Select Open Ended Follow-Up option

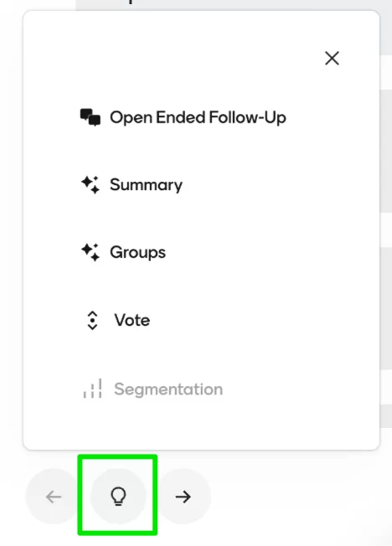tap(183, 117)
